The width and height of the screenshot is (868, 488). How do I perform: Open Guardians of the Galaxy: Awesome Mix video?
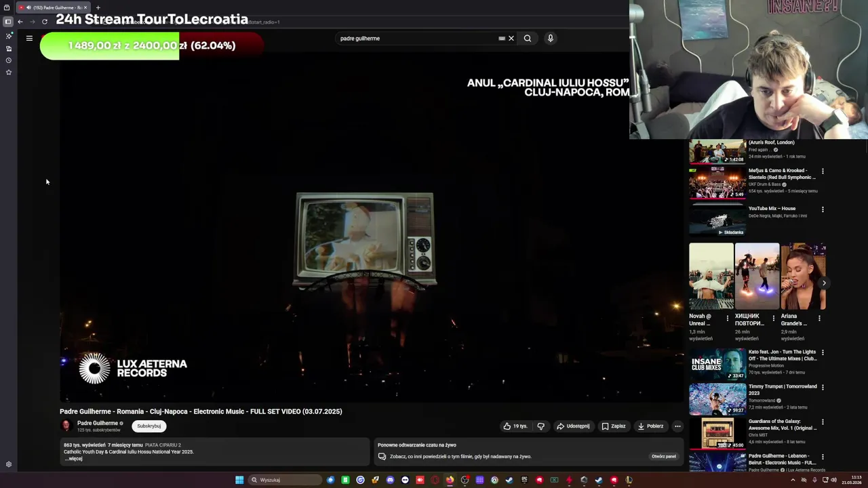717,434
